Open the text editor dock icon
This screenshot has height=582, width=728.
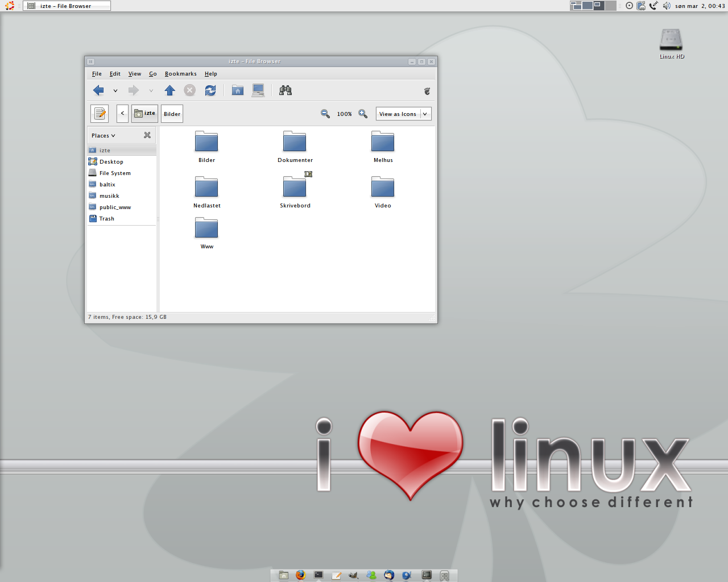coord(336,575)
